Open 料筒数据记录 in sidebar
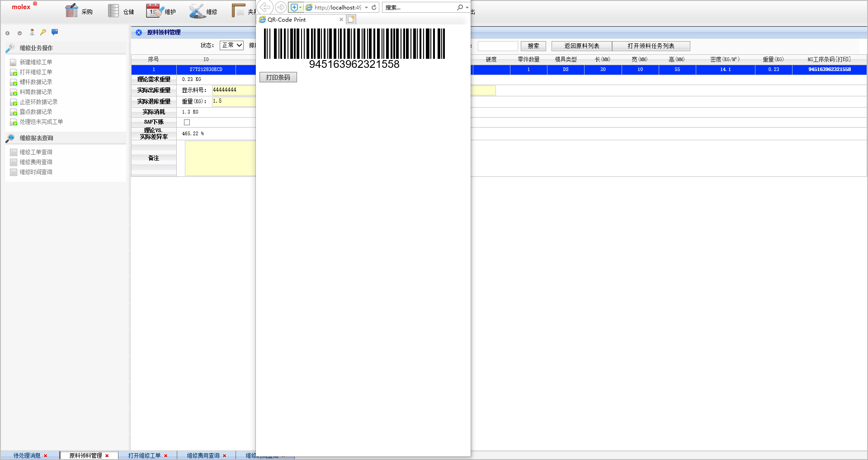This screenshot has height=460, width=868. click(x=36, y=92)
